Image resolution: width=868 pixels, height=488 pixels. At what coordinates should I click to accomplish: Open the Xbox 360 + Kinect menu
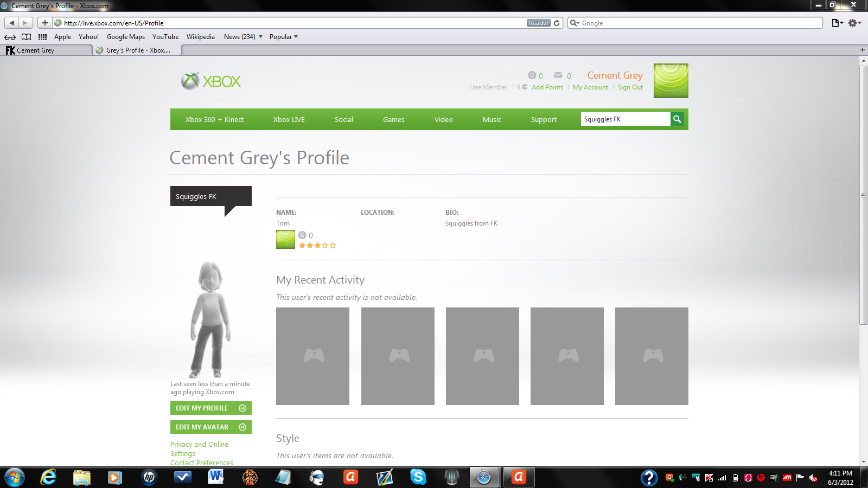click(214, 119)
